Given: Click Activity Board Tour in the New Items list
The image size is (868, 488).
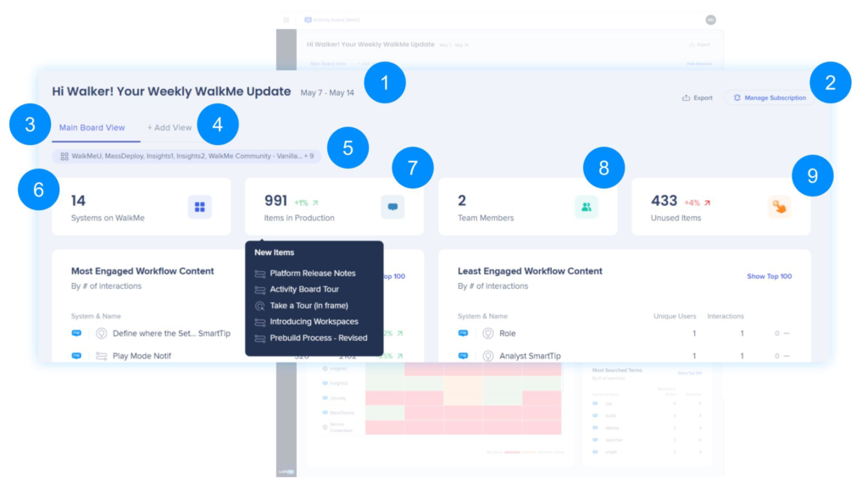Looking at the screenshot, I should (x=304, y=290).
